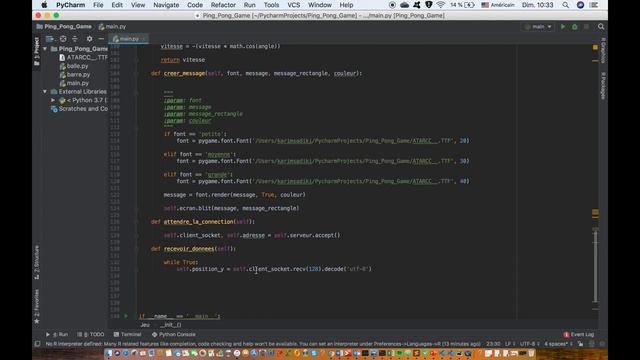
Task: Open macOS Spotlight search icon
Action: (x=565, y=5)
